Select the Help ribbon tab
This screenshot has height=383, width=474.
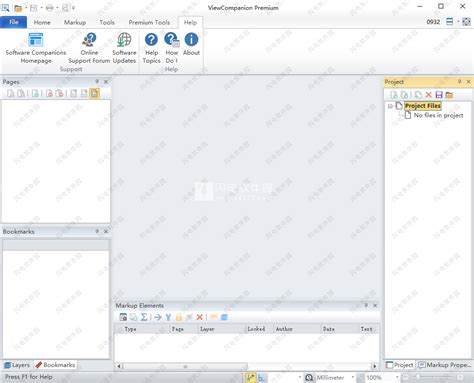(x=190, y=22)
